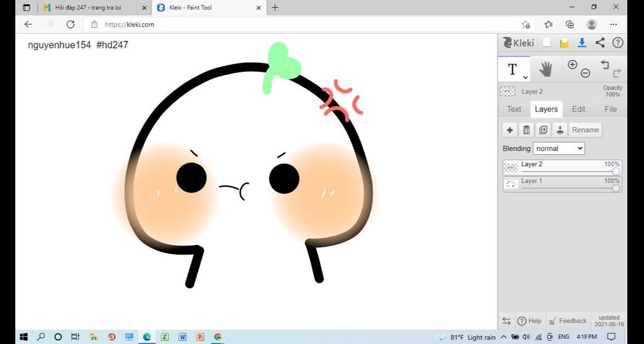Open a new browser tab
The image size is (644, 344).
(x=275, y=8)
